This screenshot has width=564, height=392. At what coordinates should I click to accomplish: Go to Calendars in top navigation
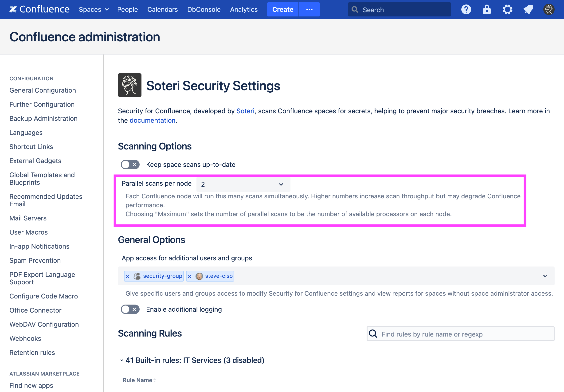point(162,10)
